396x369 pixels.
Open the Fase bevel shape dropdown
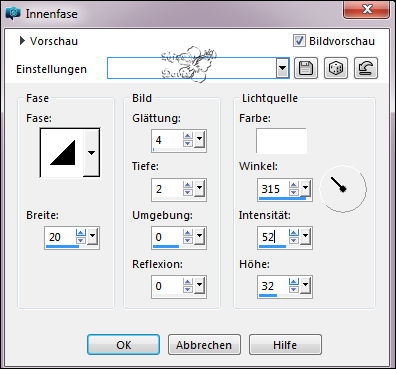point(91,153)
